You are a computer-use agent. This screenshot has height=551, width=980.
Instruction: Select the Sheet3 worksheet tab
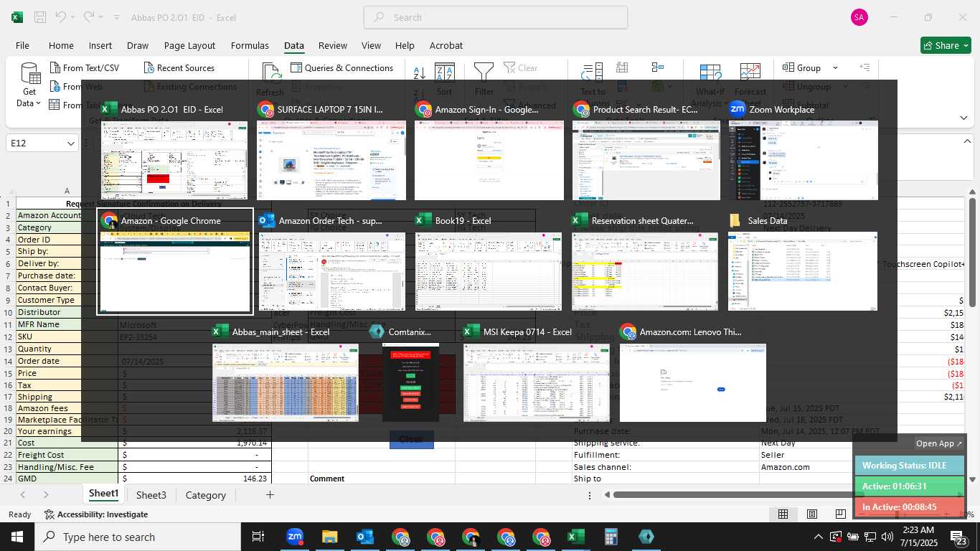[x=151, y=495]
